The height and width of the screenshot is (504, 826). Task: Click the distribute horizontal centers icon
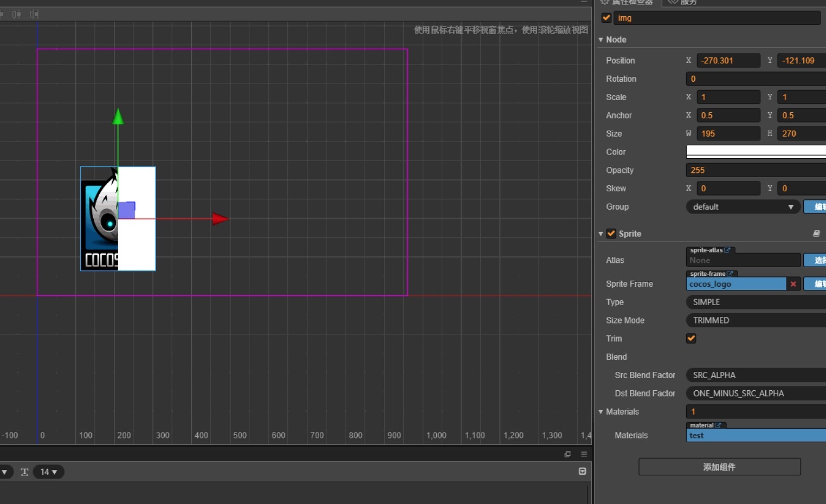click(x=16, y=14)
